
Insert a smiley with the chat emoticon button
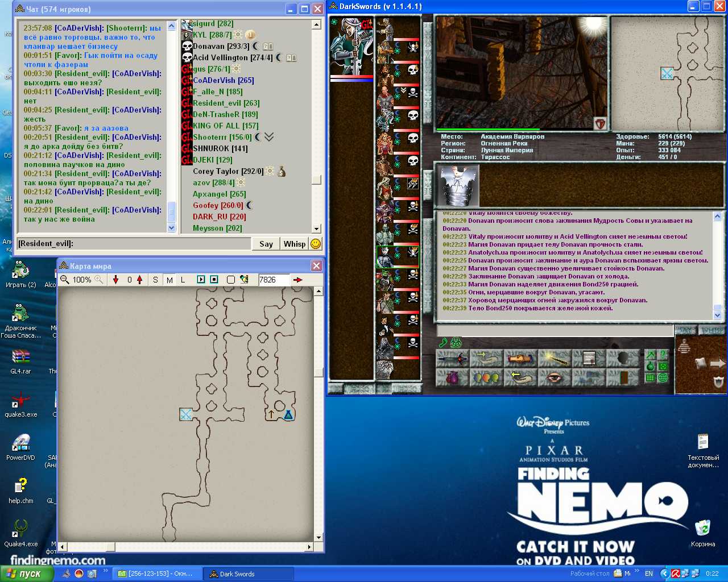pyautogui.click(x=316, y=244)
